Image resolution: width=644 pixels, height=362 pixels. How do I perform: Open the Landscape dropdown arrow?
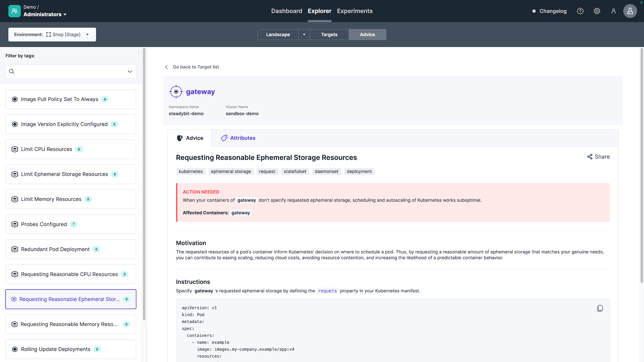click(304, 35)
